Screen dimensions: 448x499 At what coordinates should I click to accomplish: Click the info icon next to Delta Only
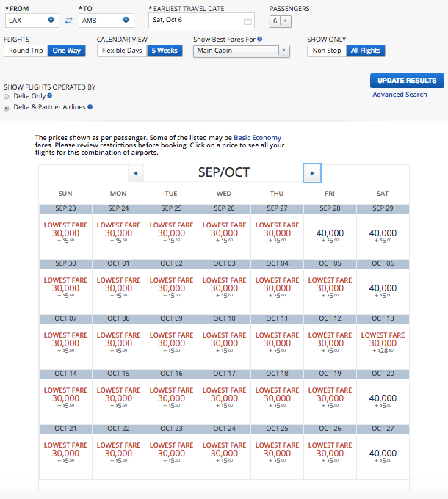(51, 96)
